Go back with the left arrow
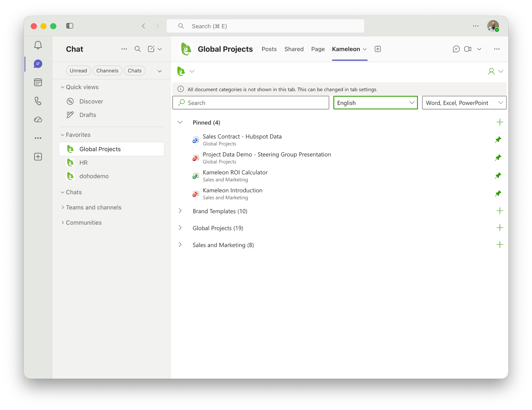This screenshot has width=532, height=410. coord(144,26)
